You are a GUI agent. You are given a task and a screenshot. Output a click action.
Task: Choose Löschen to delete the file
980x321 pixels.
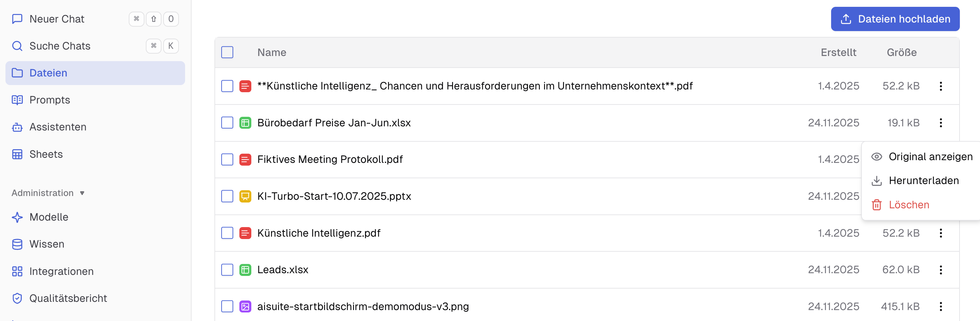coord(909,205)
